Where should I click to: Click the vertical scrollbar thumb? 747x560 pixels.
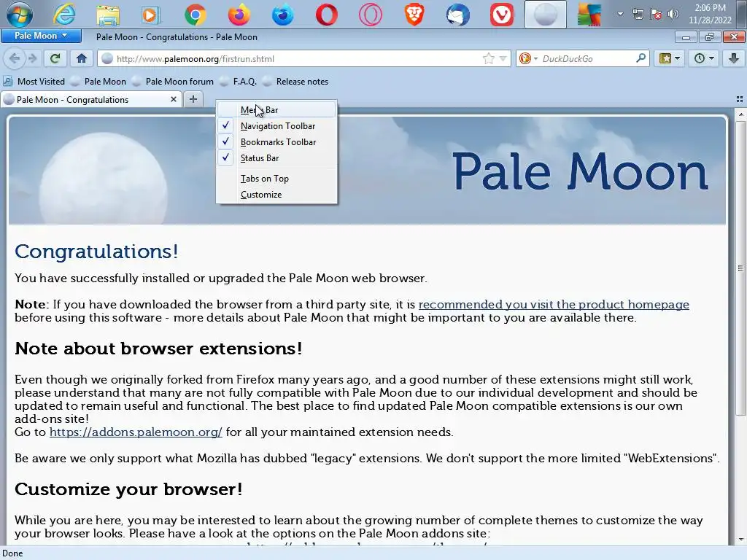pyautogui.click(x=741, y=268)
